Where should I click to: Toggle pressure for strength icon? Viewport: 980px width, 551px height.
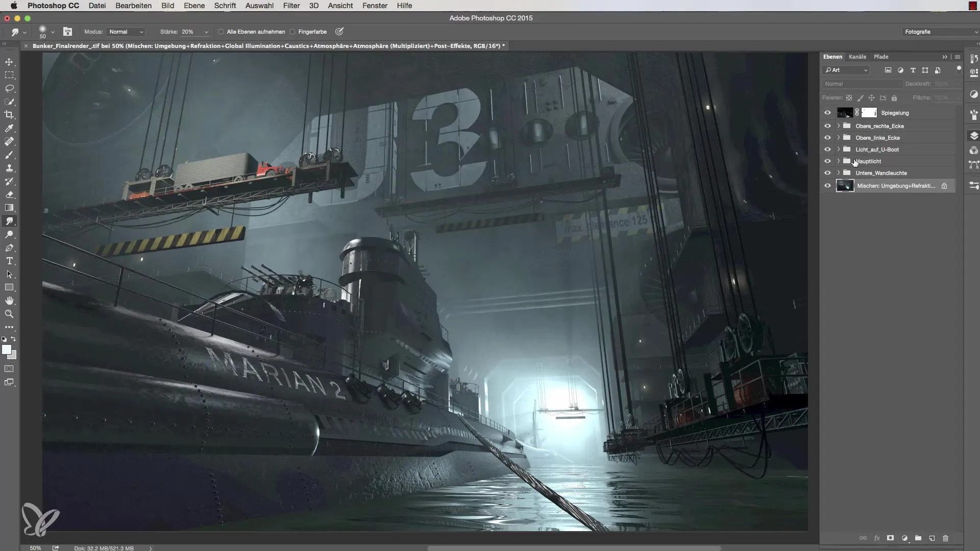[x=339, y=32]
